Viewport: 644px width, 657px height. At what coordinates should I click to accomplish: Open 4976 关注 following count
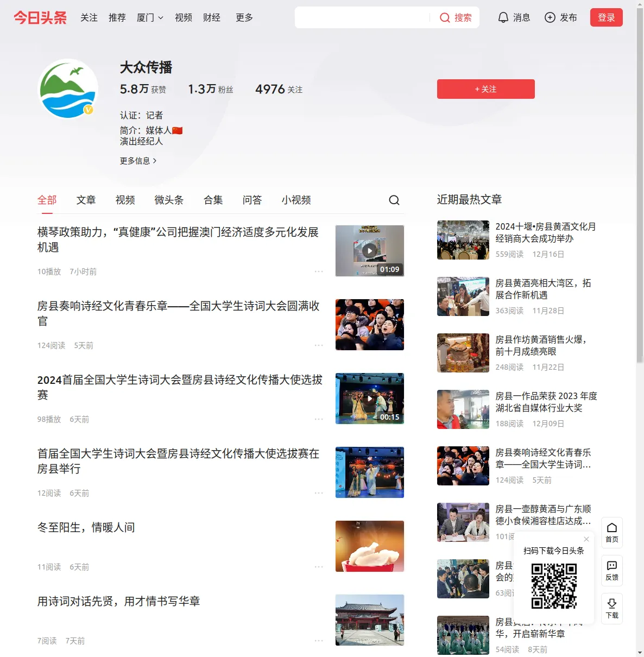[279, 89]
